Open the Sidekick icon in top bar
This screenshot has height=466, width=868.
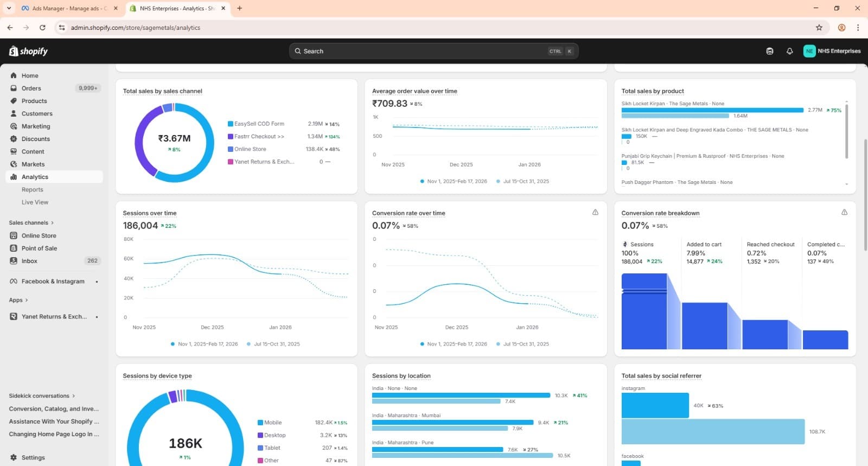click(769, 51)
